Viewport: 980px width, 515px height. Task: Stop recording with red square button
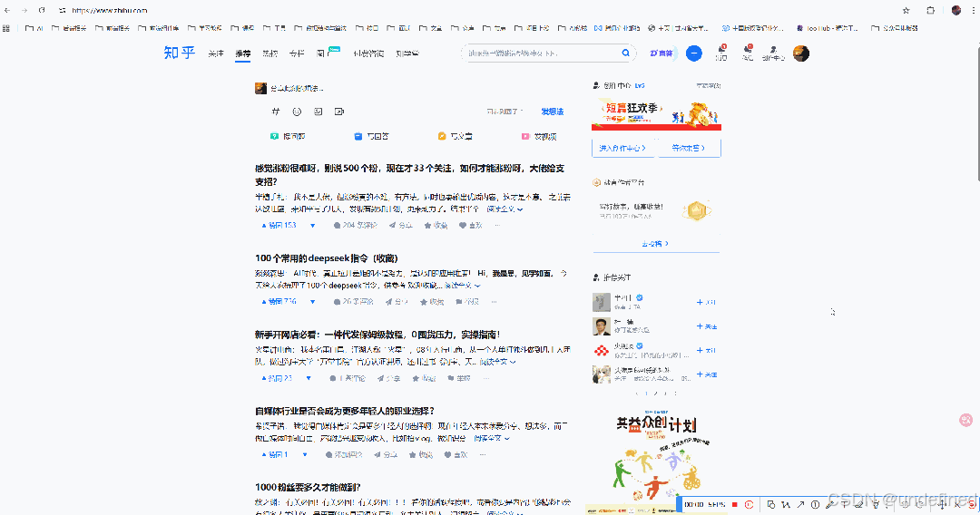tap(735, 504)
